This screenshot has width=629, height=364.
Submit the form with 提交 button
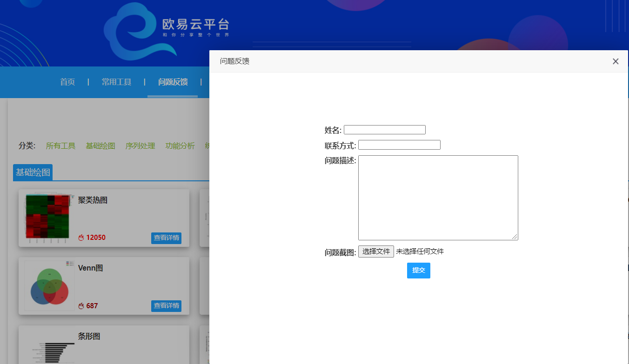(x=418, y=271)
